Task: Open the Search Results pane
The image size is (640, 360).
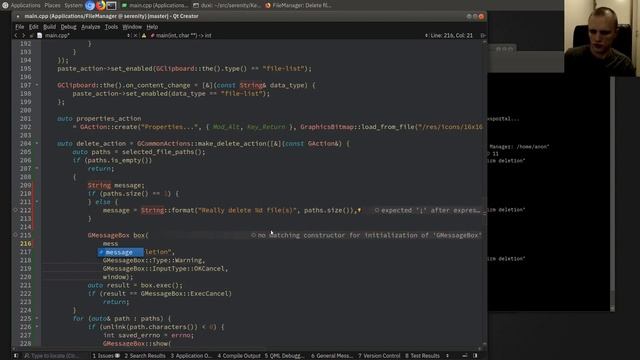Action: (145, 356)
